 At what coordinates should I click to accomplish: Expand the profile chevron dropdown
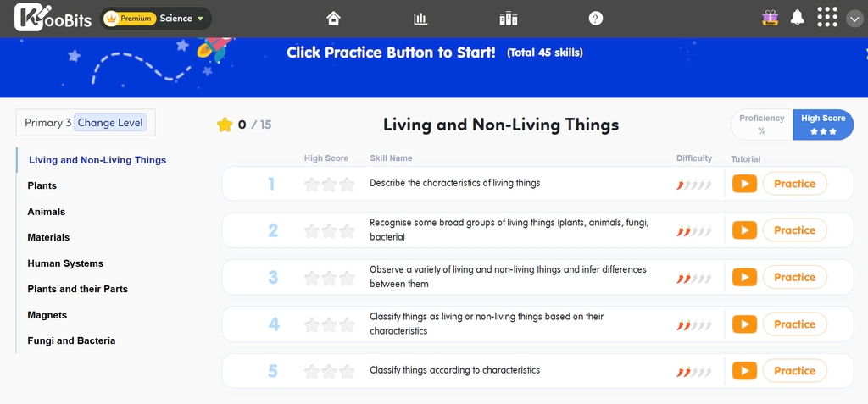point(854,19)
